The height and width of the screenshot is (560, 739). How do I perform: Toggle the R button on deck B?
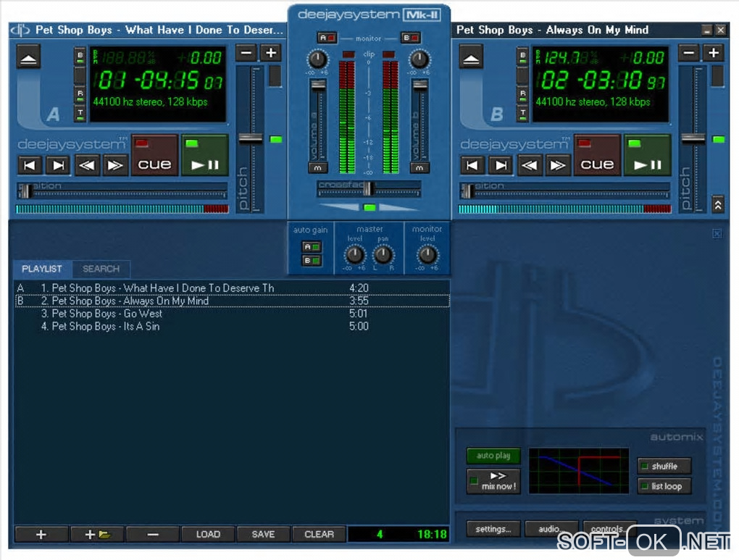pos(522,96)
